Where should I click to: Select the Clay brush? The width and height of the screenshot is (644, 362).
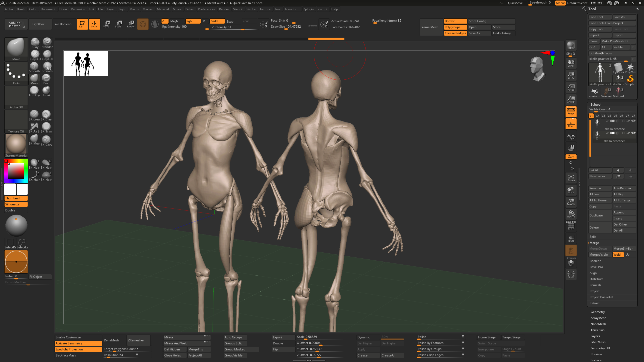pos(35,43)
